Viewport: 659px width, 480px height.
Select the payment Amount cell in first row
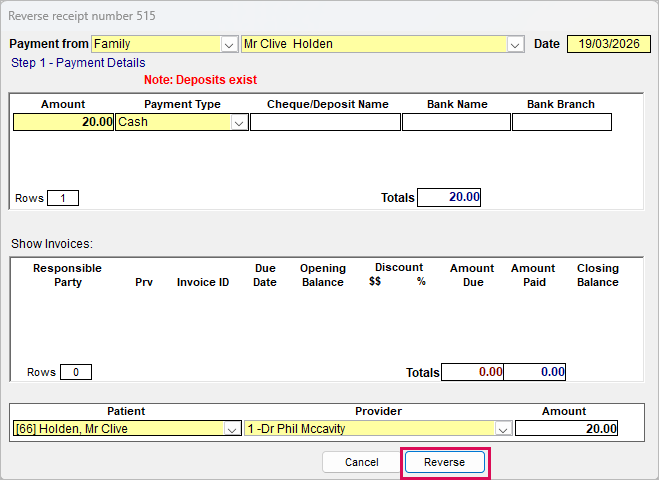click(64, 122)
